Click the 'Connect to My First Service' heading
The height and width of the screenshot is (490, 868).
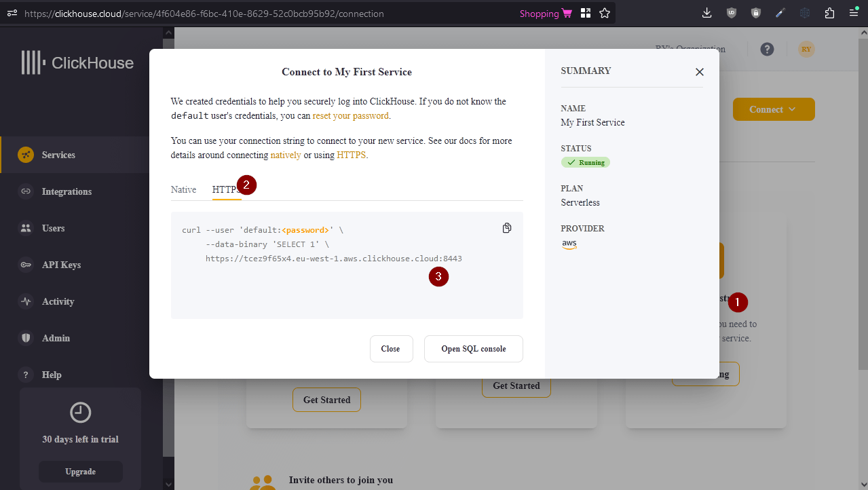point(347,72)
